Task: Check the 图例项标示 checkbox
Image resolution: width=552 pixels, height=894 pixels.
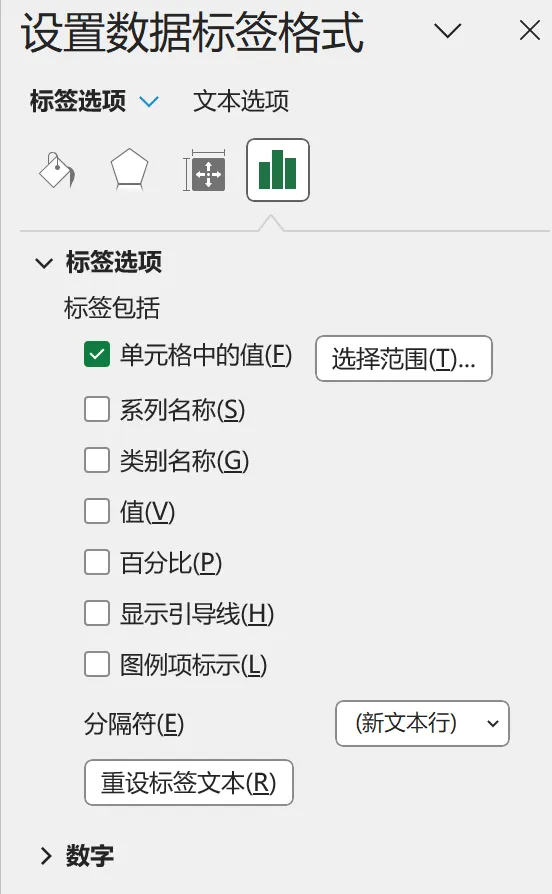Action: pyautogui.click(x=97, y=664)
